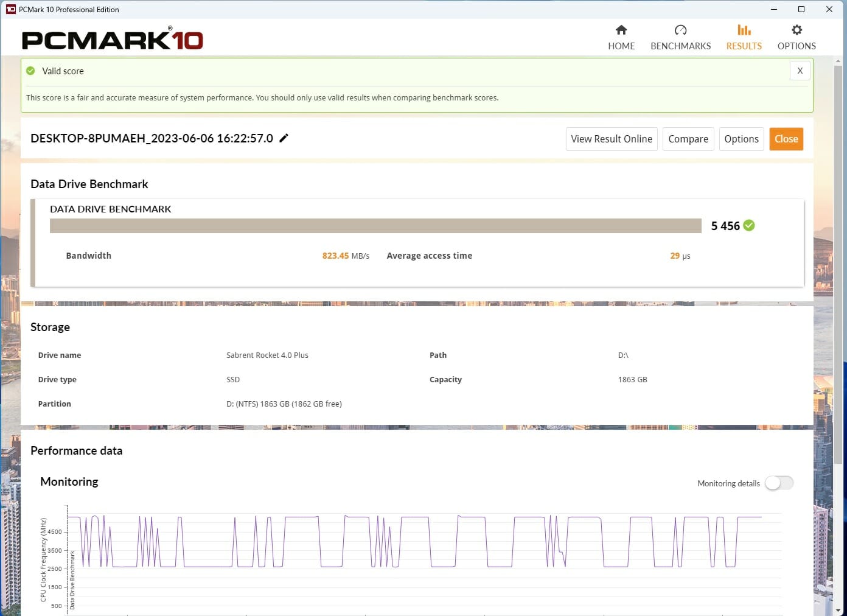The image size is (847, 616).
Task: Click the capacity value 1863 GB
Action: pyautogui.click(x=632, y=380)
